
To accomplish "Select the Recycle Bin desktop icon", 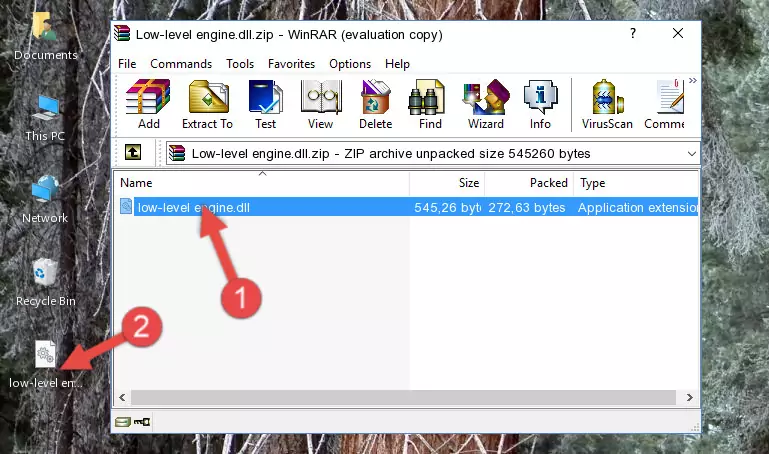I will pyautogui.click(x=46, y=282).
